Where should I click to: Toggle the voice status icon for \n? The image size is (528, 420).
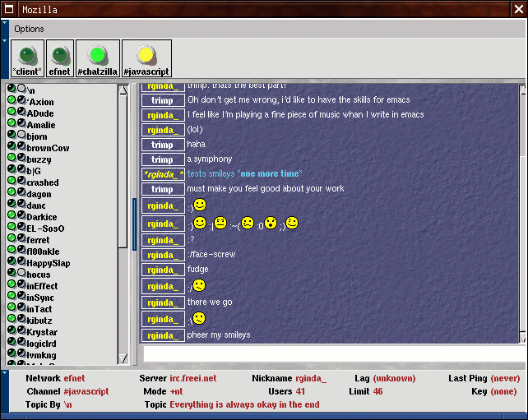pyautogui.click(x=21, y=88)
